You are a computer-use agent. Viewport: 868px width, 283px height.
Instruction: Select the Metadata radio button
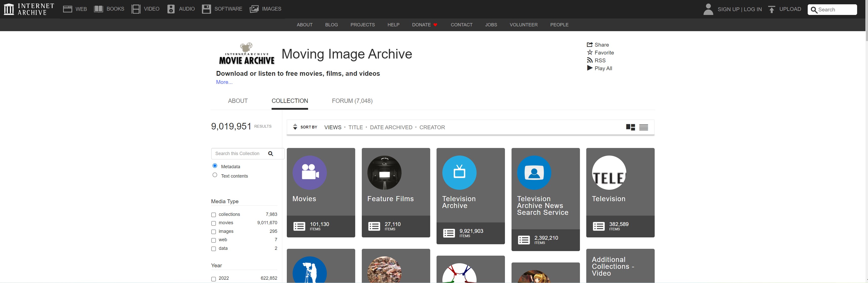[215, 166]
